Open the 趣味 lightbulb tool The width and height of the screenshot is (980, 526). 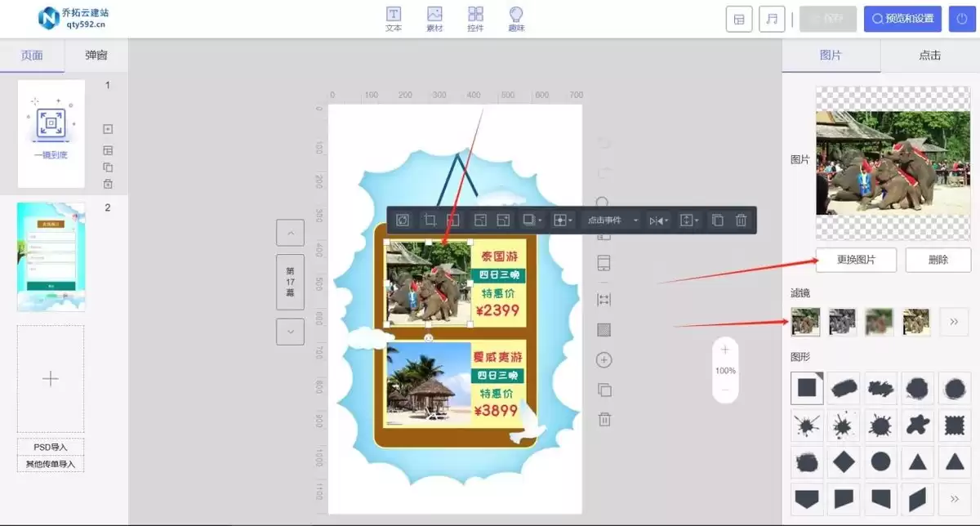[516, 19]
